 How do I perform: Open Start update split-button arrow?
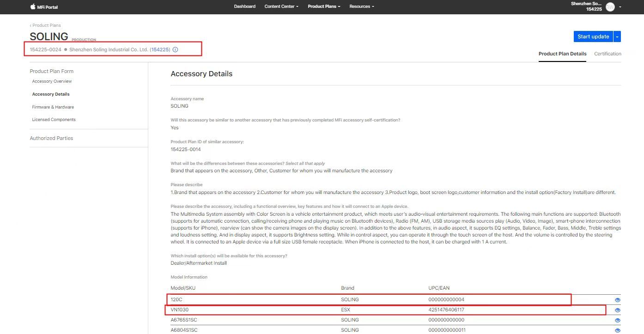click(x=617, y=36)
